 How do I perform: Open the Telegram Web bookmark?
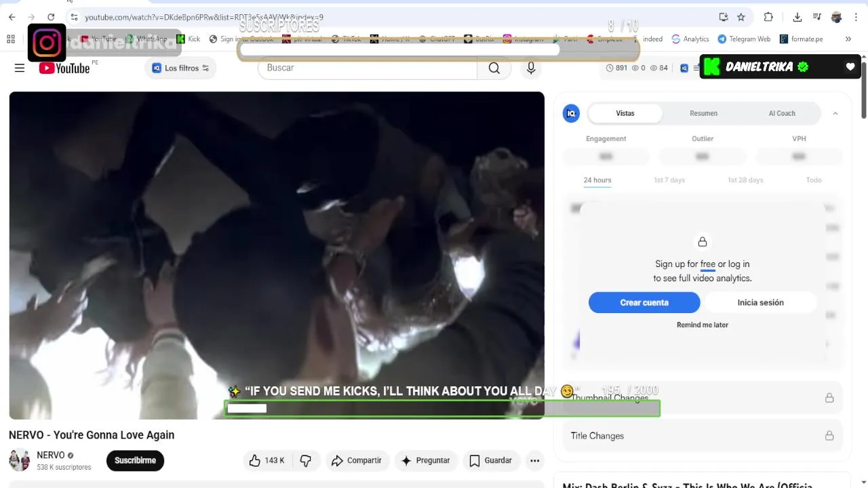(744, 39)
